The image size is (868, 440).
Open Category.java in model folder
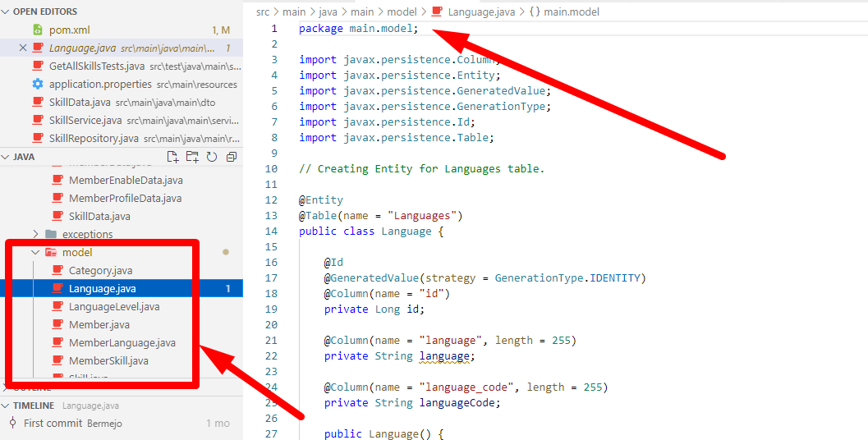[100, 271]
